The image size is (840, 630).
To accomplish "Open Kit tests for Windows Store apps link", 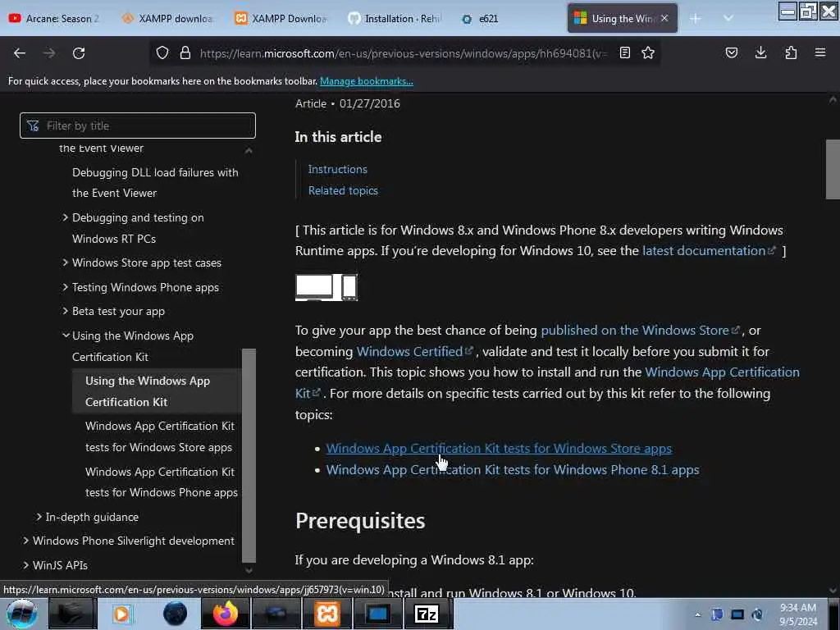I will [x=499, y=449].
